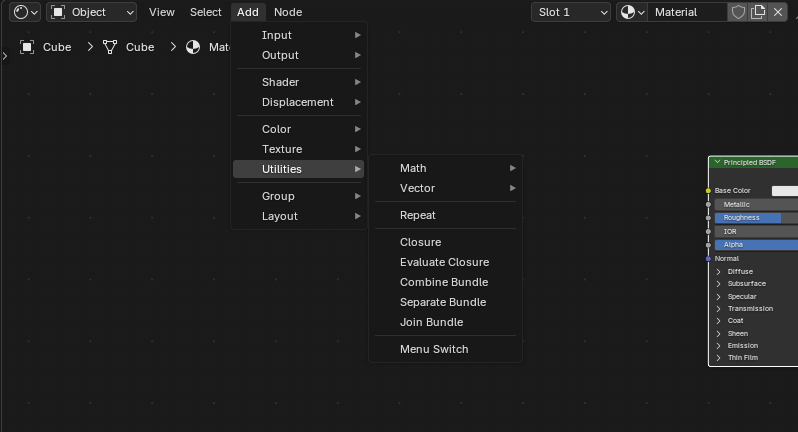
Task: Add a Closure node
Action: pos(445,242)
